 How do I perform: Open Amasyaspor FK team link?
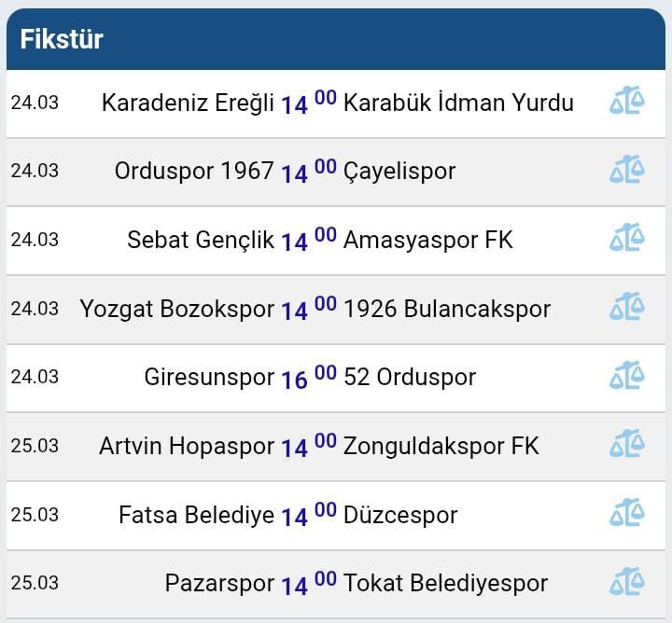427,240
